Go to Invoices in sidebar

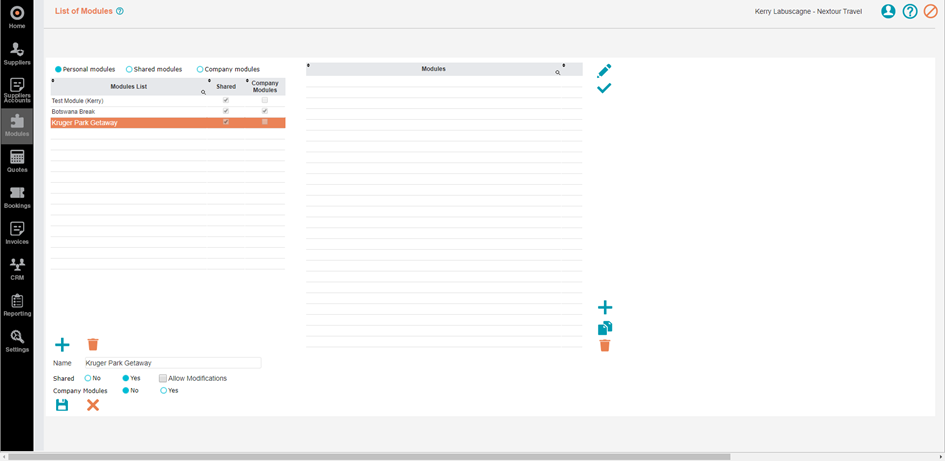pos(17,233)
